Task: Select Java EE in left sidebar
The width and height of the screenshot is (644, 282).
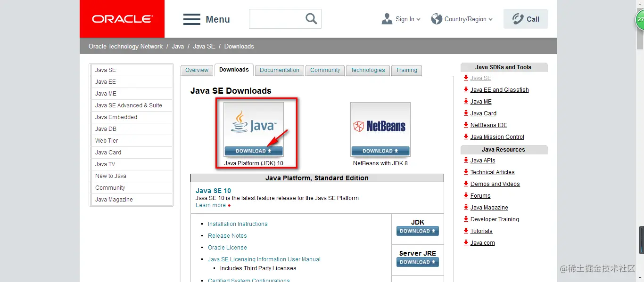Action: (132, 82)
